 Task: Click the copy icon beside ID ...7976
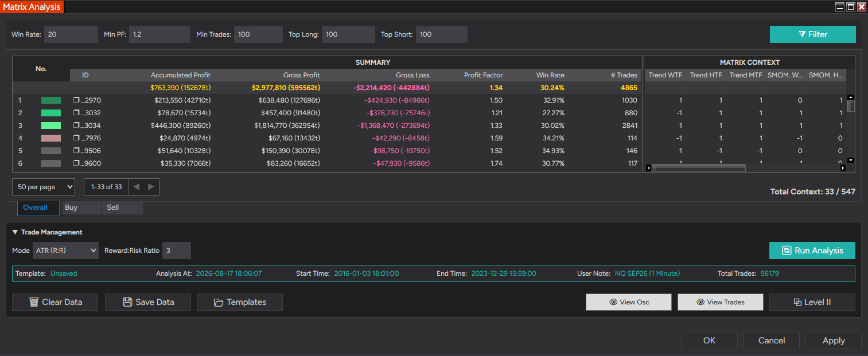(76, 138)
